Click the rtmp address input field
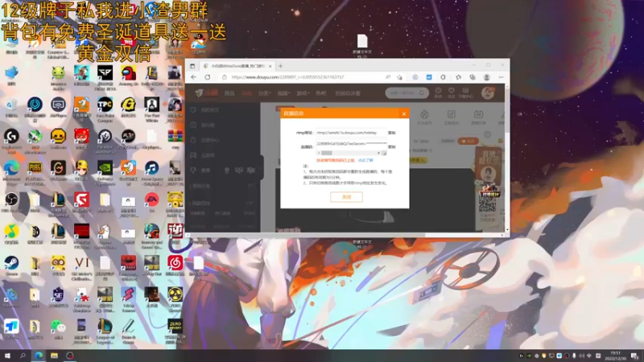This screenshot has width=644, height=362. pyautogui.click(x=351, y=133)
